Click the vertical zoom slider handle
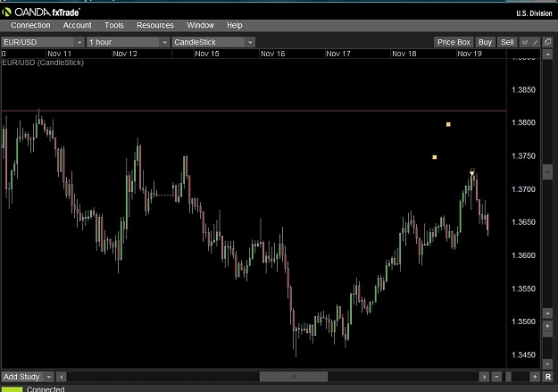This screenshot has height=392, width=558. coord(547,334)
